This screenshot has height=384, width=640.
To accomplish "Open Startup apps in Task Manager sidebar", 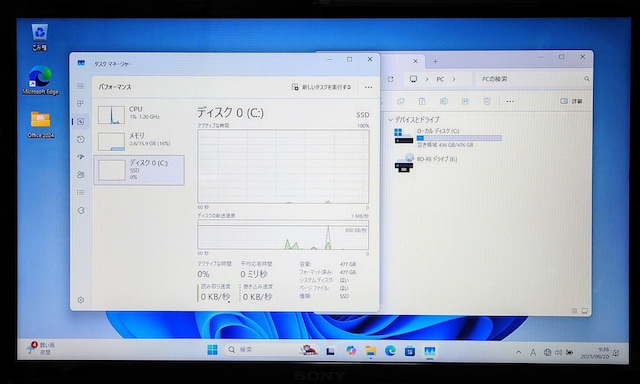I will click(x=80, y=157).
